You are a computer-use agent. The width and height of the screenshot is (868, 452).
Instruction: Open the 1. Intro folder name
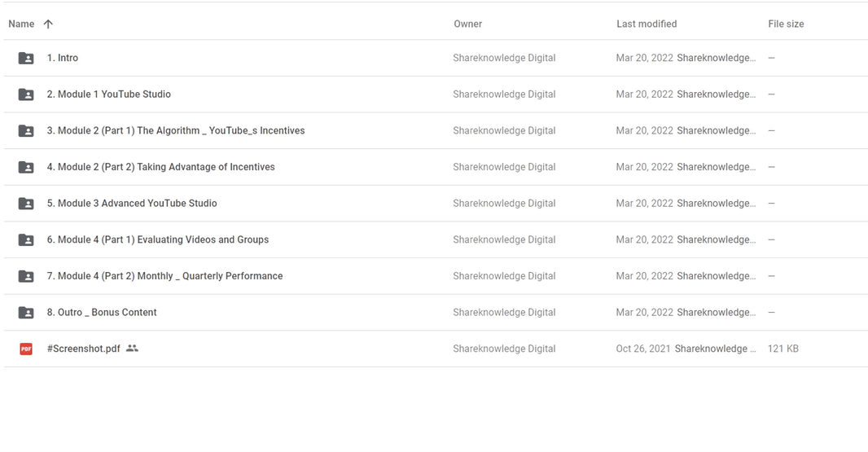pyautogui.click(x=63, y=58)
